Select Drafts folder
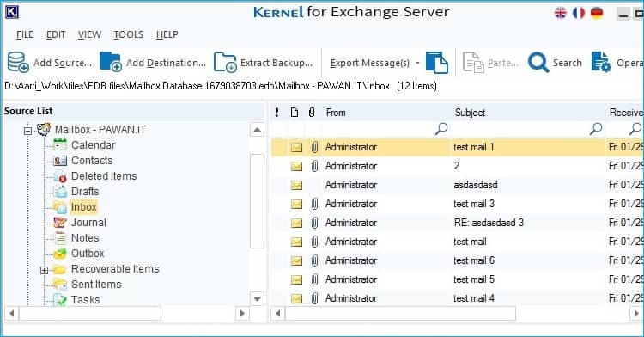 click(x=85, y=192)
